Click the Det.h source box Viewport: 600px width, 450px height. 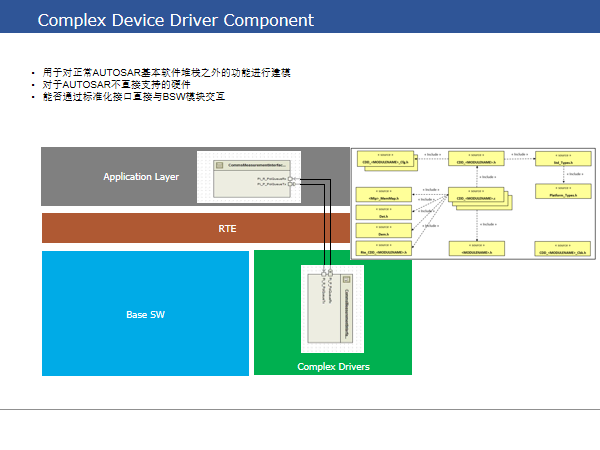click(x=384, y=212)
